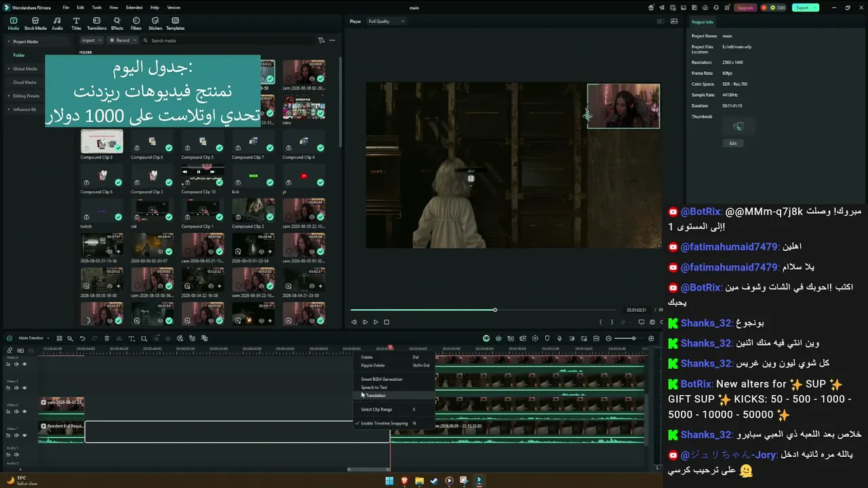Open the Full Quality player dropdown
The width and height of the screenshot is (868, 488).
pos(387,22)
